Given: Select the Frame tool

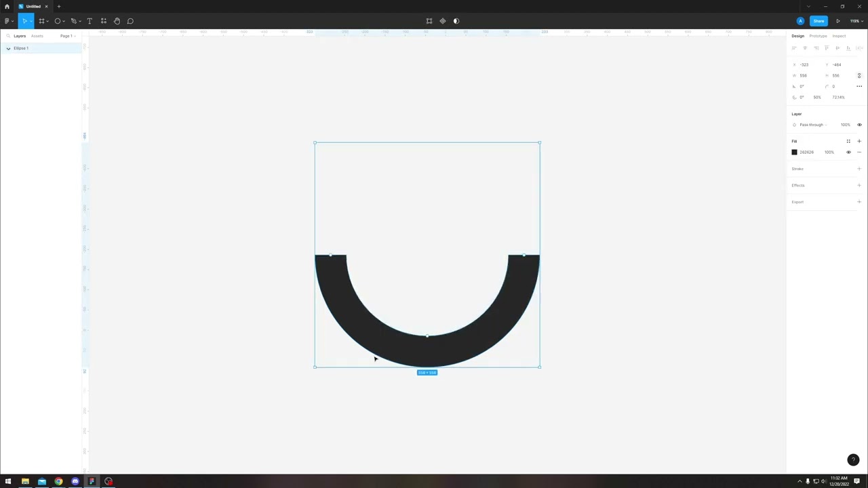Looking at the screenshot, I should tap(41, 21).
